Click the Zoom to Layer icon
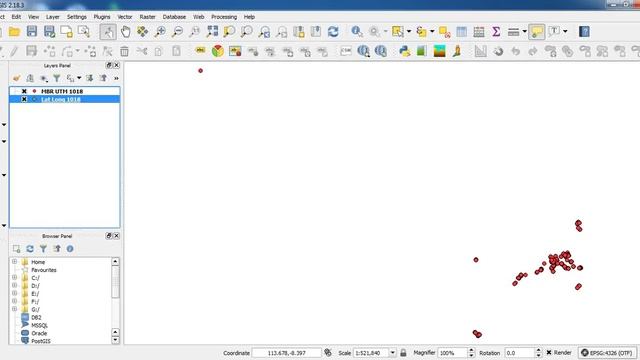Screen dimensions: 640x360 pos(247,32)
